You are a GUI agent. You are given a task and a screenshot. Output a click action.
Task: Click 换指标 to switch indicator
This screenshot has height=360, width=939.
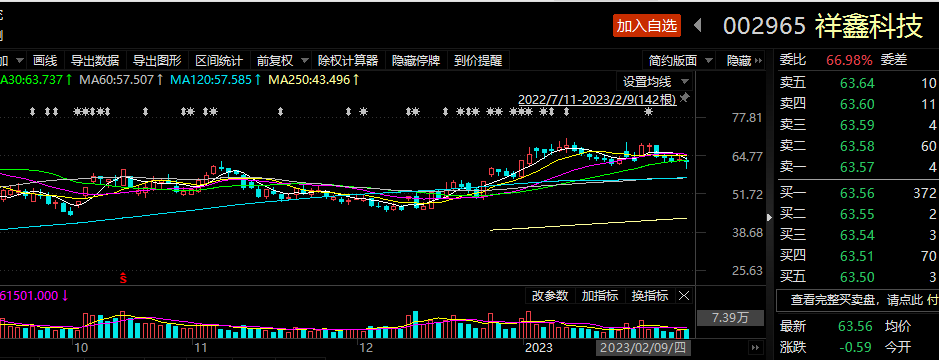click(650, 295)
